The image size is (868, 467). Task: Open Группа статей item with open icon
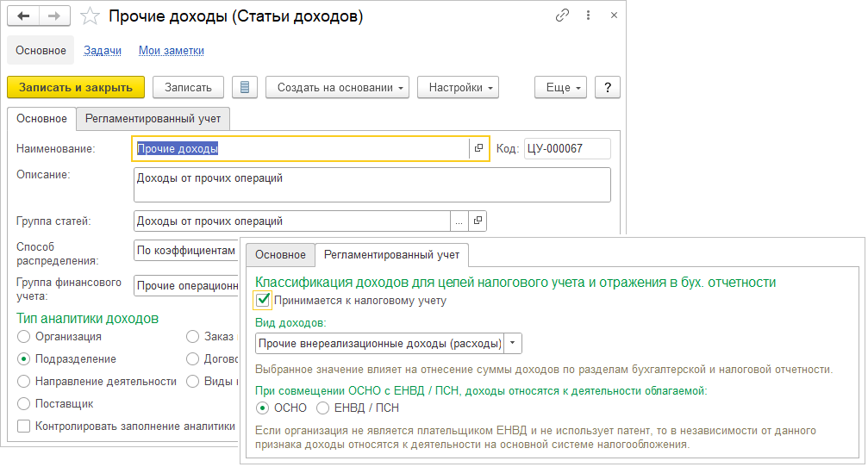coord(478,221)
